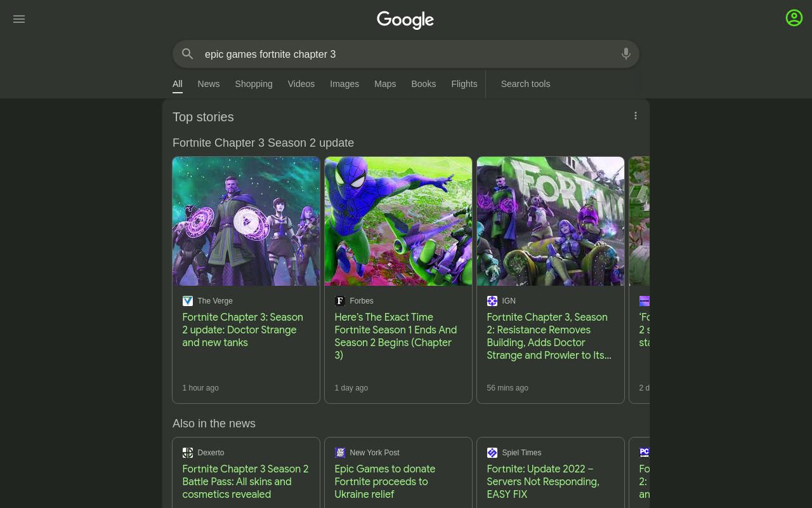812x508 pixels.
Task: Play the Verge story video
Action: [246, 221]
